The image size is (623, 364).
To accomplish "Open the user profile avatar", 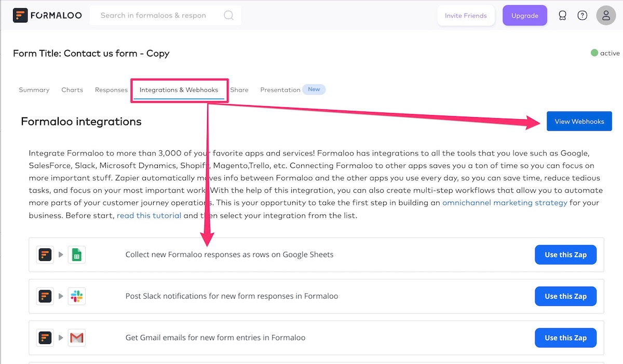I will (606, 16).
